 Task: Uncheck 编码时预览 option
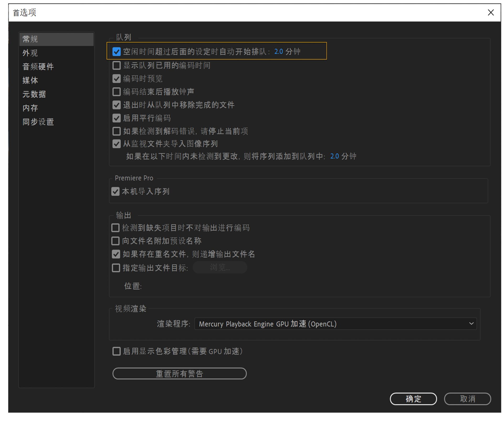click(x=117, y=78)
